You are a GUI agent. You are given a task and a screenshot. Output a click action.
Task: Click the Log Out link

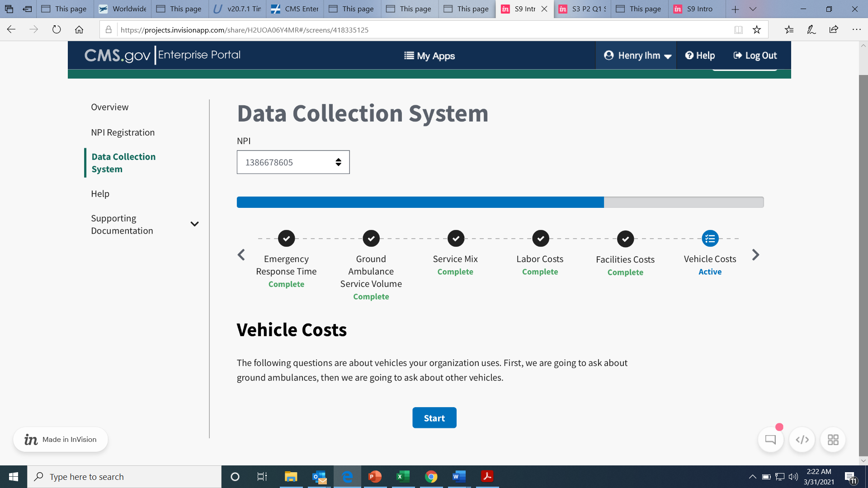[x=755, y=56]
